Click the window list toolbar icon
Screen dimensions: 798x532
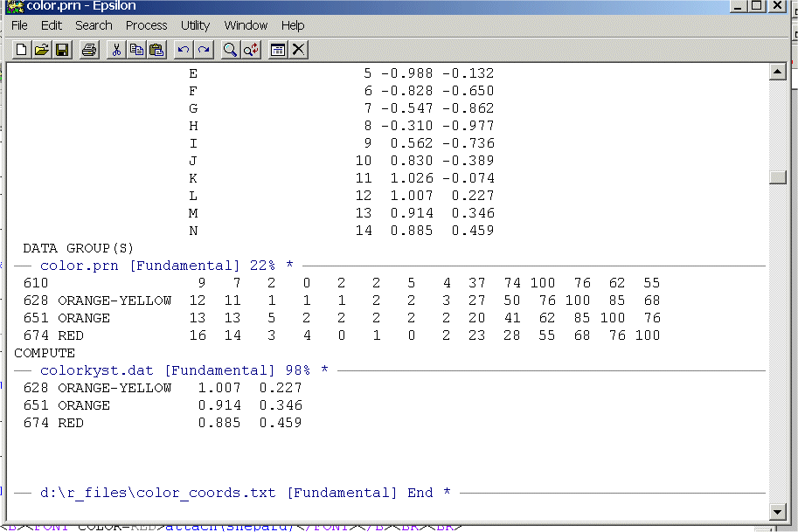click(x=278, y=50)
